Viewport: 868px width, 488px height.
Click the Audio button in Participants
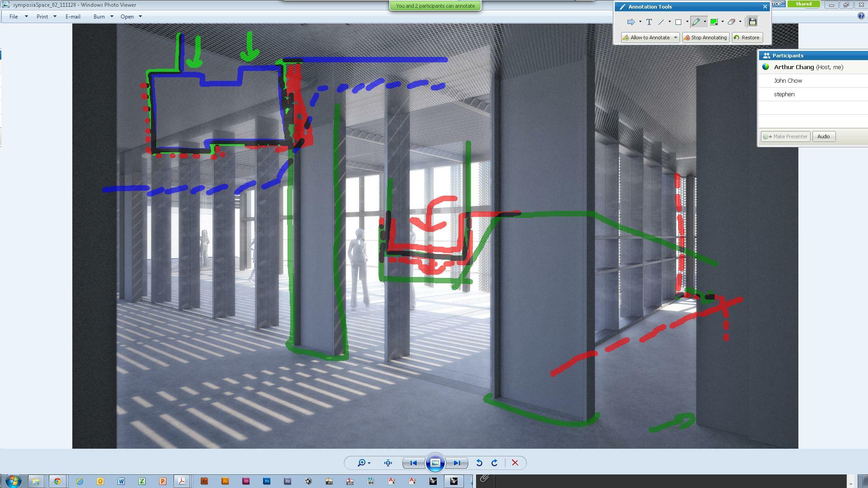coord(823,136)
